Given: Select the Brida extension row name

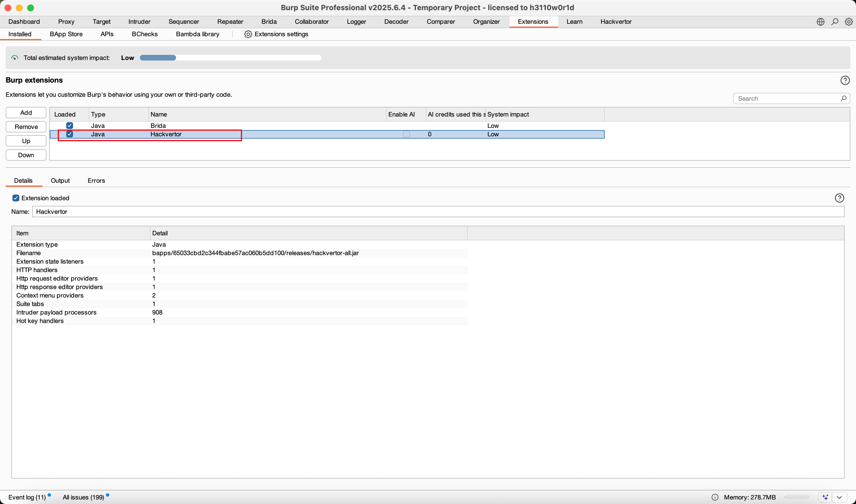Looking at the screenshot, I should pos(158,126).
